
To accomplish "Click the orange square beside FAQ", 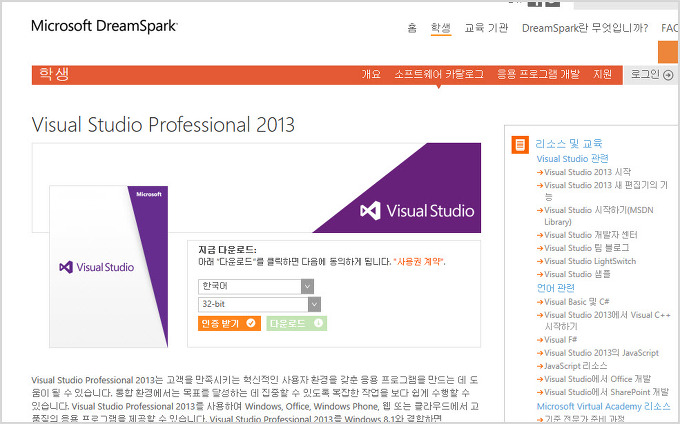I will [668, 52].
